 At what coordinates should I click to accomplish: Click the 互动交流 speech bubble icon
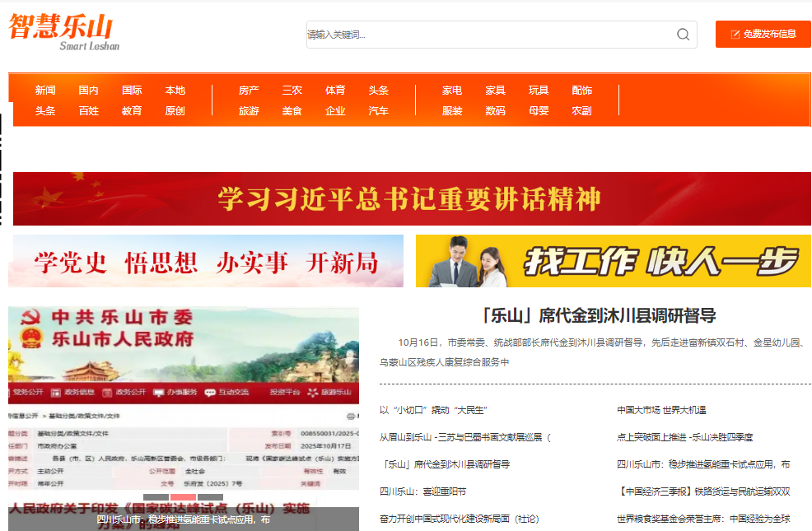tap(208, 393)
